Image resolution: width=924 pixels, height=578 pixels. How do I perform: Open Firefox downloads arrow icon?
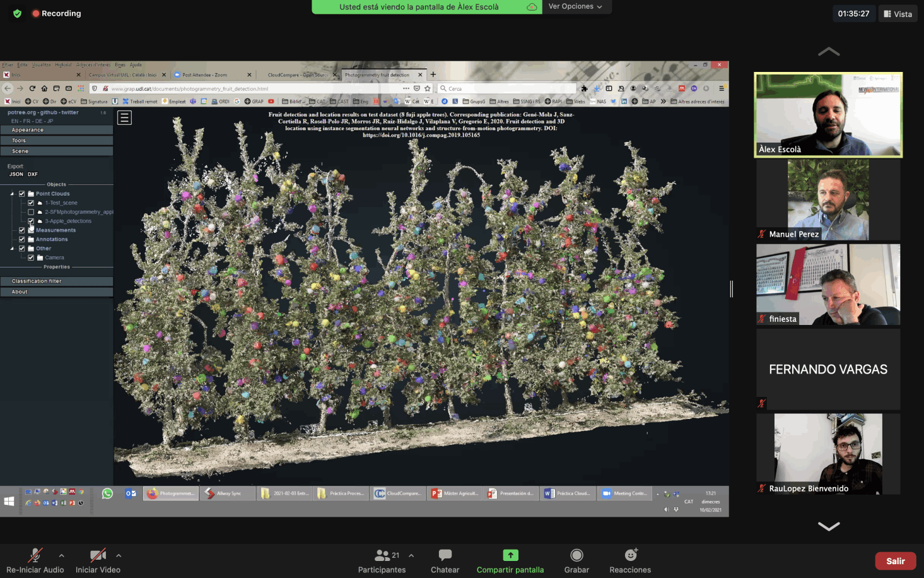597,88
